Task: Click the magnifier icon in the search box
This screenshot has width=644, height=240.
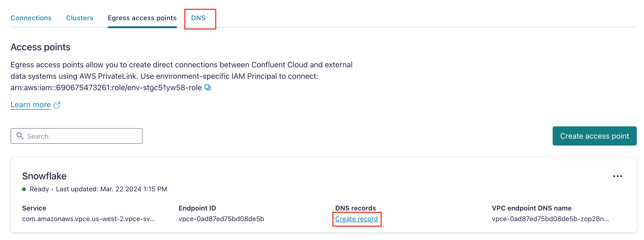Action: 20,136
